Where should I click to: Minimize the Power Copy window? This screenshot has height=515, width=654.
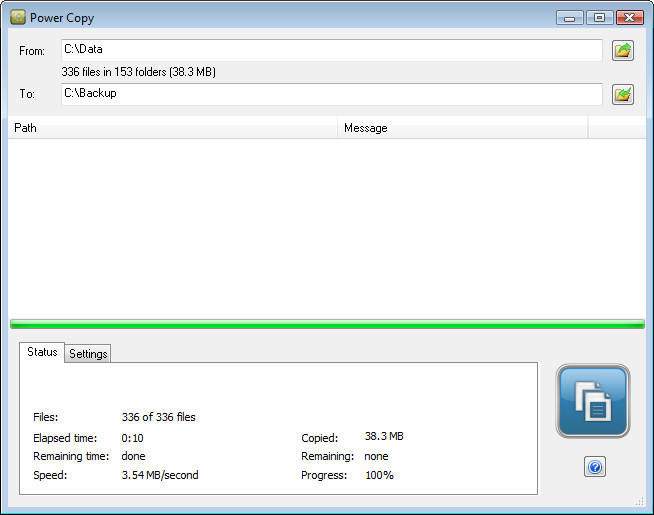click(x=569, y=18)
